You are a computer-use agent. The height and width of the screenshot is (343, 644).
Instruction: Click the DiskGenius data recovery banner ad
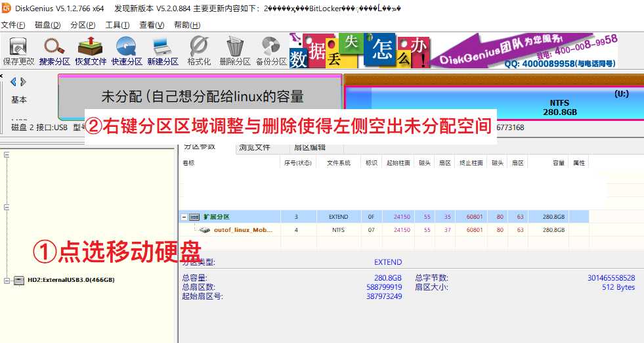(454, 51)
